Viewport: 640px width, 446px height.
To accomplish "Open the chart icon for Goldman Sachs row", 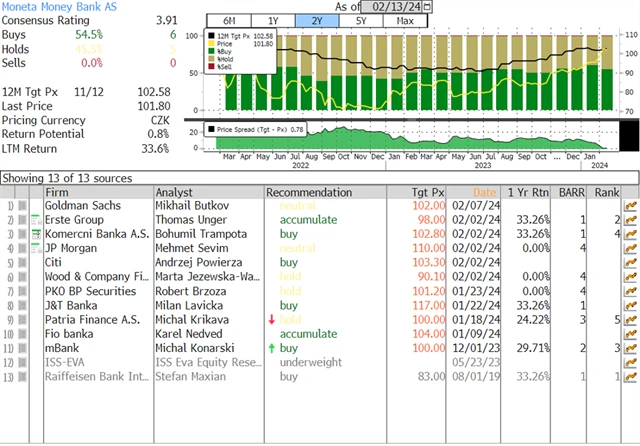I will tap(630, 205).
